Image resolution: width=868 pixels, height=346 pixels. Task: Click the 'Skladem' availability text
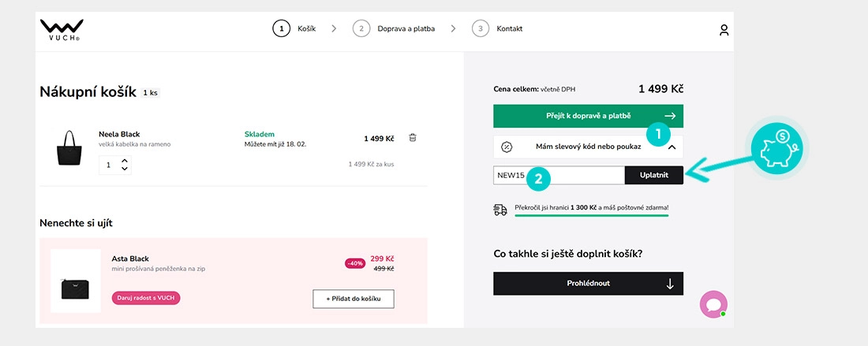click(259, 134)
